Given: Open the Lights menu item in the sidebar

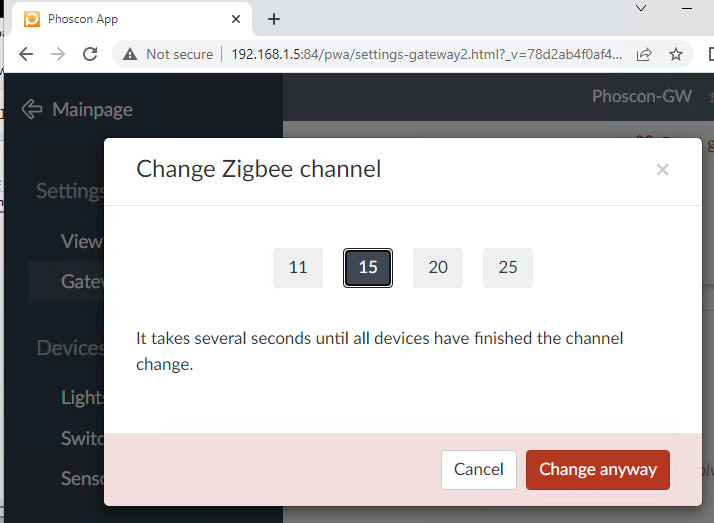Looking at the screenshot, I should point(82,397).
